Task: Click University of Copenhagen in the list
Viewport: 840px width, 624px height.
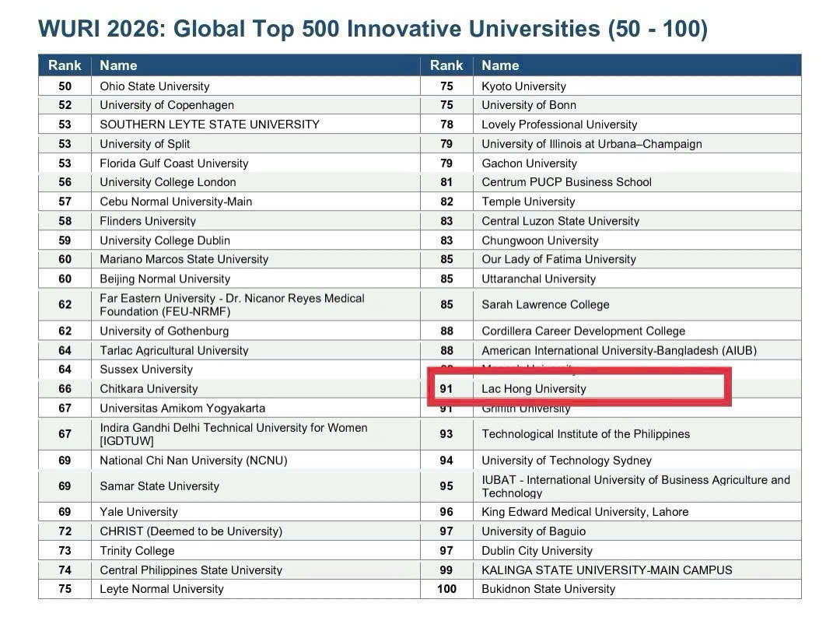Action: pos(166,105)
